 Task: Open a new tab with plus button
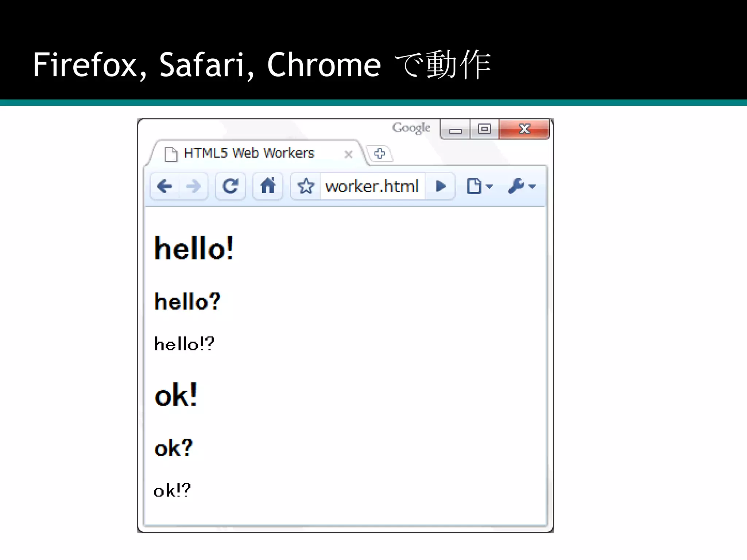(379, 153)
